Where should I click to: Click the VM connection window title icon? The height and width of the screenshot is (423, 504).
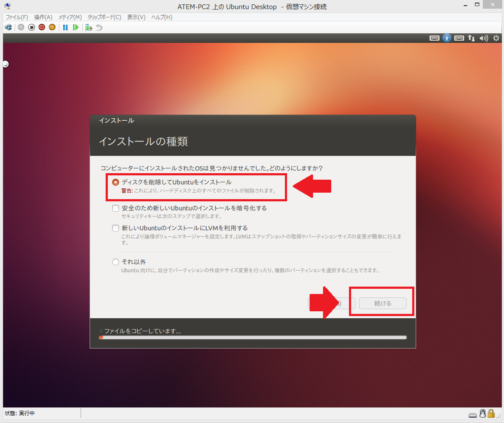click(7, 6)
